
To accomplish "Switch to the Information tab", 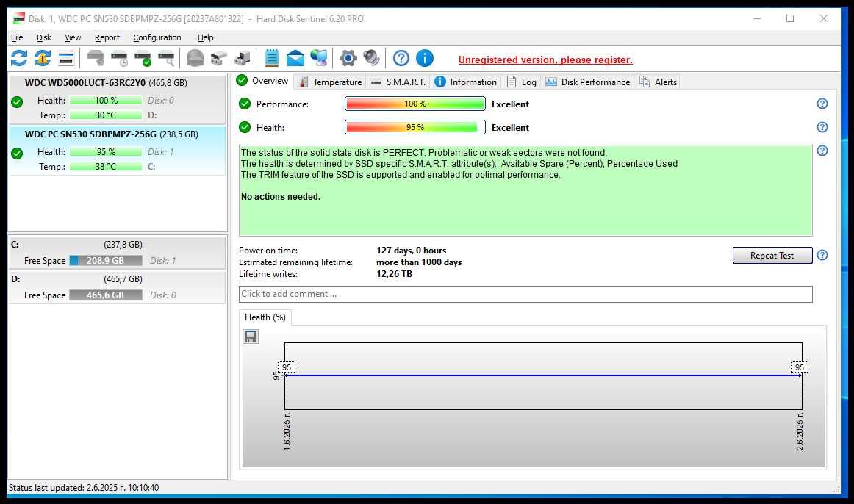I will point(466,82).
